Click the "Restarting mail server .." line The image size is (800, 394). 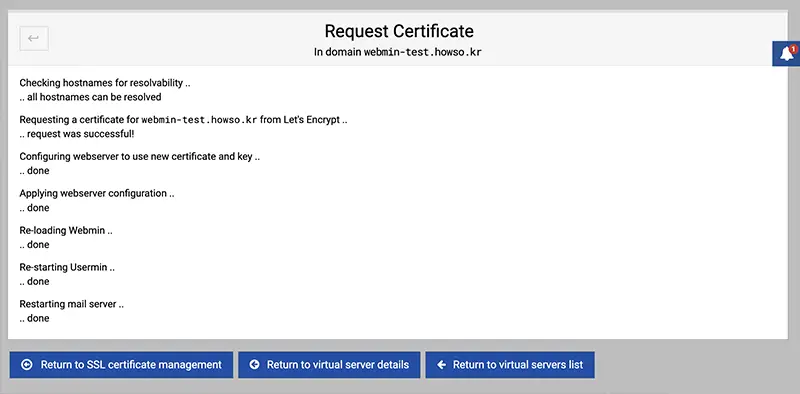coord(71,304)
